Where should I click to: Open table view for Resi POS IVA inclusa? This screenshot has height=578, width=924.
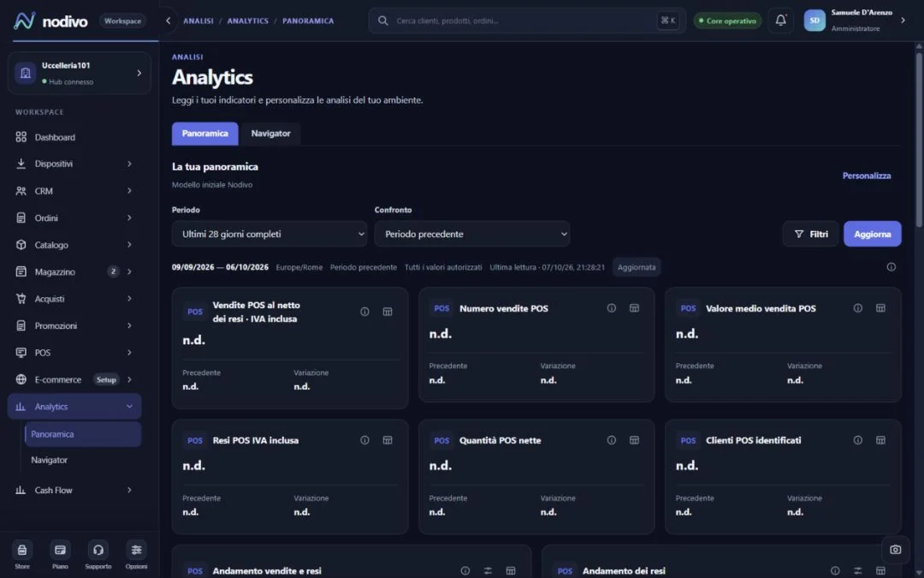388,441
